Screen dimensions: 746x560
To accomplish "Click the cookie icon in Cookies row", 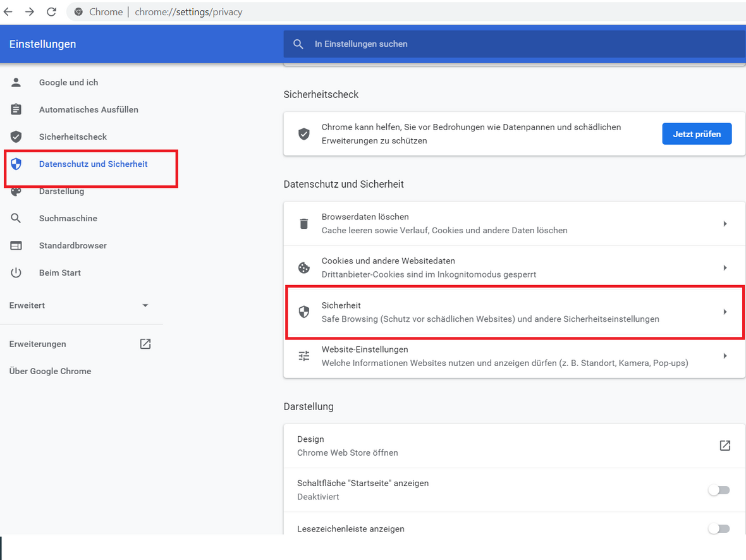I will tap(304, 268).
